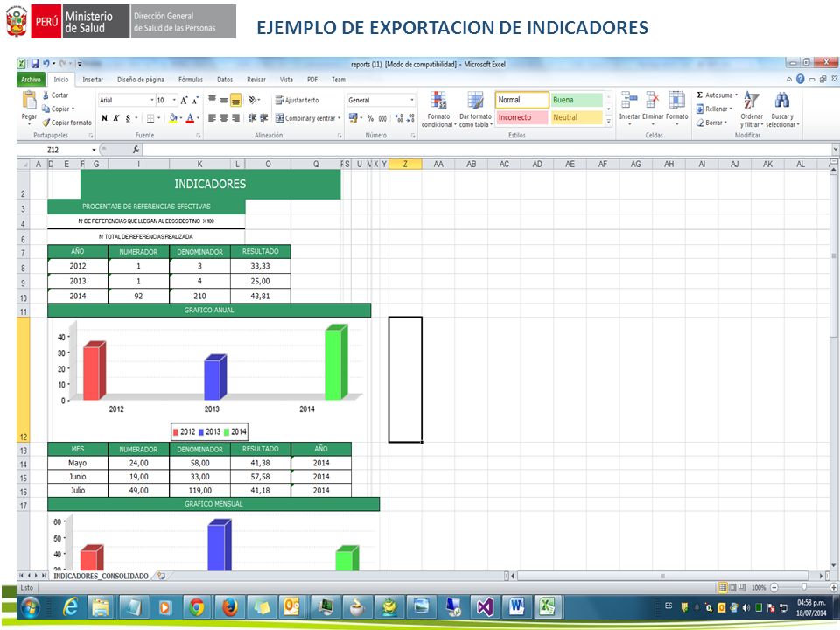This screenshot has height=630, width=840.
Task: Toggle underline (S) formatting
Action: point(128,118)
